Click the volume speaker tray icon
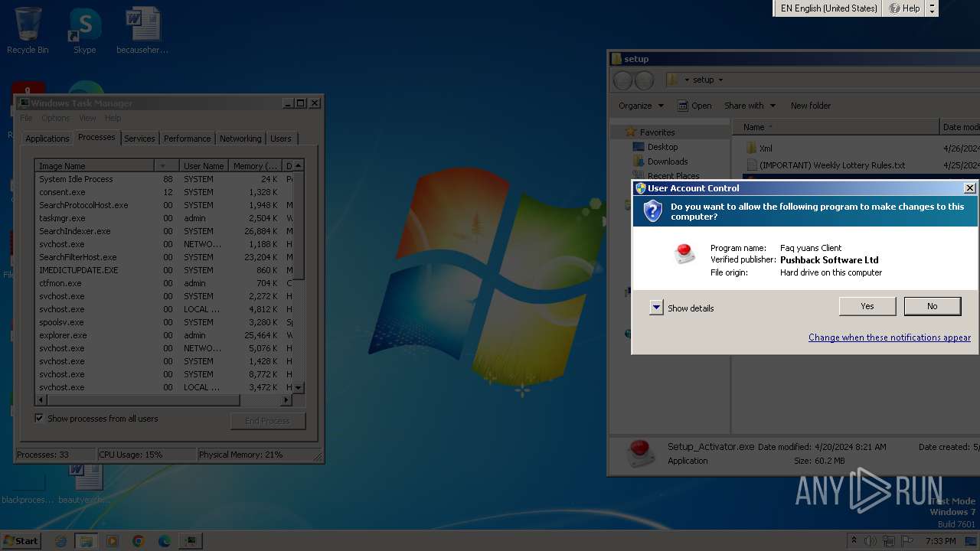This screenshot has width=980, height=551. coord(871,541)
